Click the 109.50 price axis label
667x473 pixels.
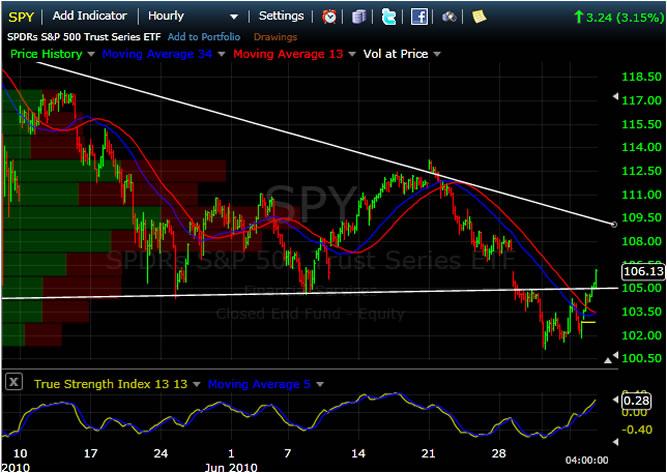(641, 218)
